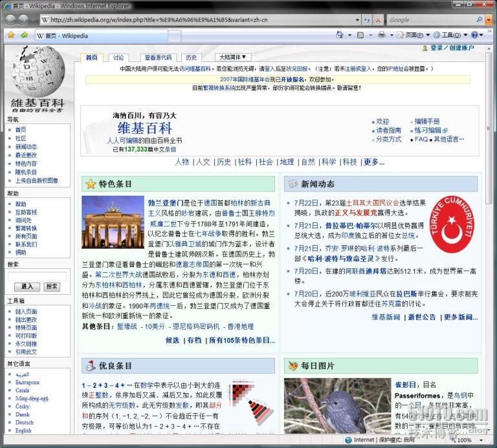
Task: Switch to the 讨论 tab
Action: pyautogui.click(x=118, y=58)
